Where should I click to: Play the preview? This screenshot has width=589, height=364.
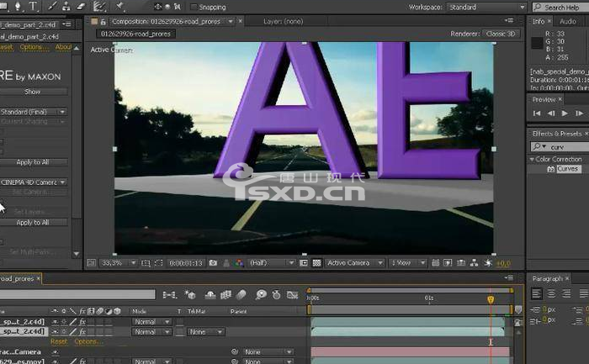coord(565,113)
